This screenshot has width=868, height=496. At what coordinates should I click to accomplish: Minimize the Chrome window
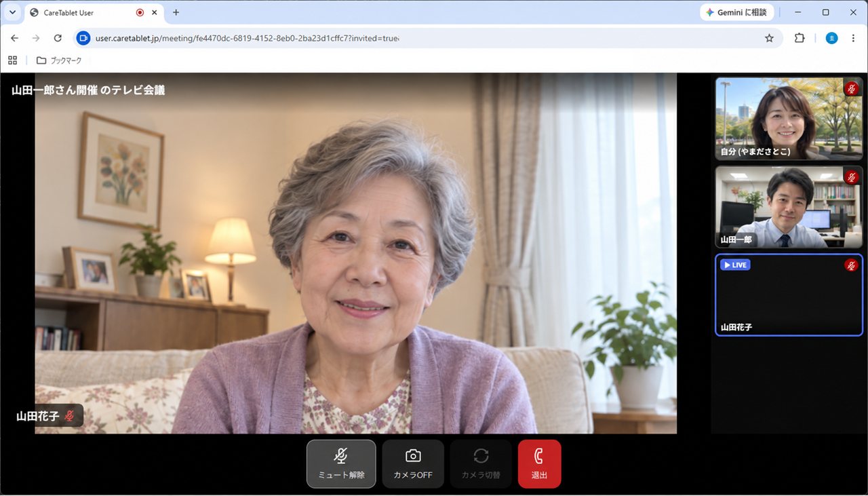(798, 12)
